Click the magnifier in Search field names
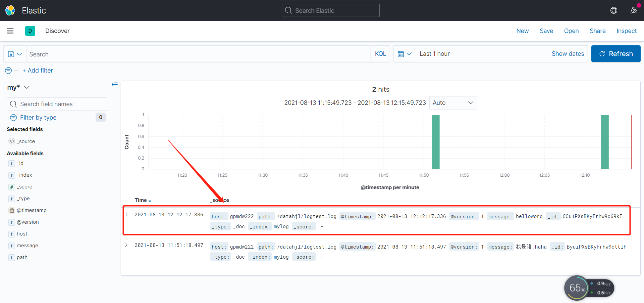The height and width of the screenshot is (303, 644). click(x=13, y=104)
